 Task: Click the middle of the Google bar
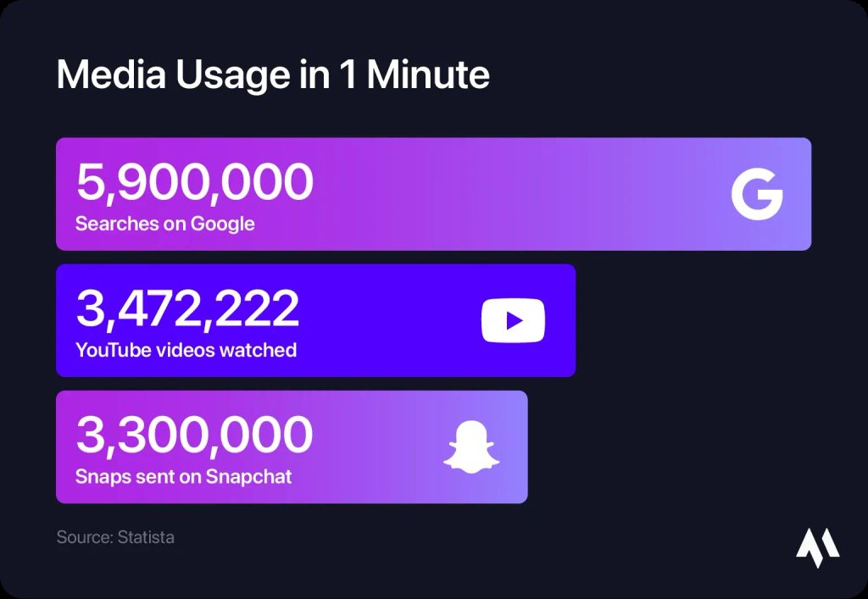[x=509, y=194]
